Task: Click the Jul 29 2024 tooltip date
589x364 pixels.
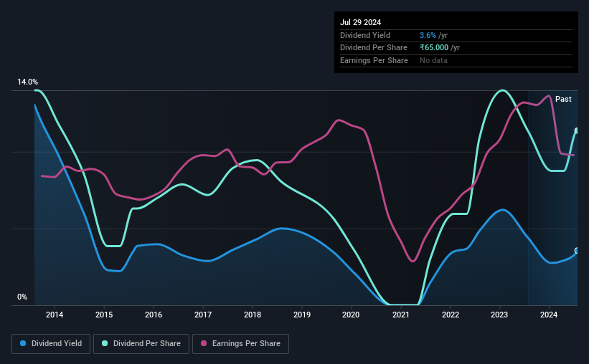Action: tap(361, 22)
